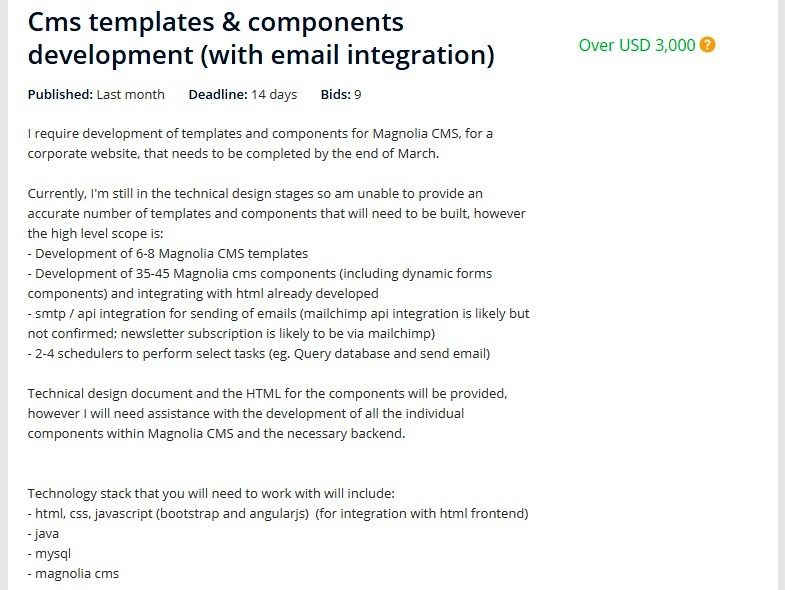Click the "- mysql" list item
Image resolution: width=785 pixels, height=590 pixels.
[x=50, y=553]
